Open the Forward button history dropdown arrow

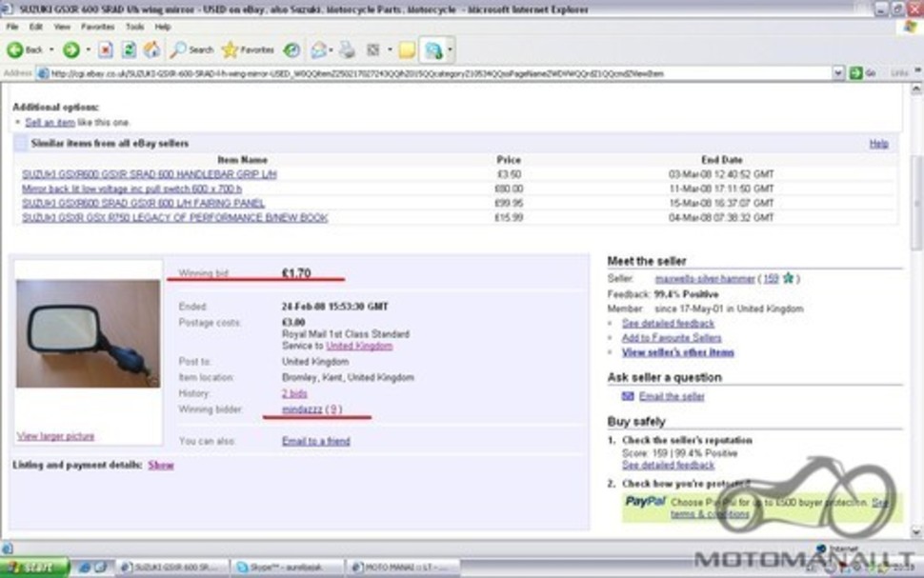88,50
